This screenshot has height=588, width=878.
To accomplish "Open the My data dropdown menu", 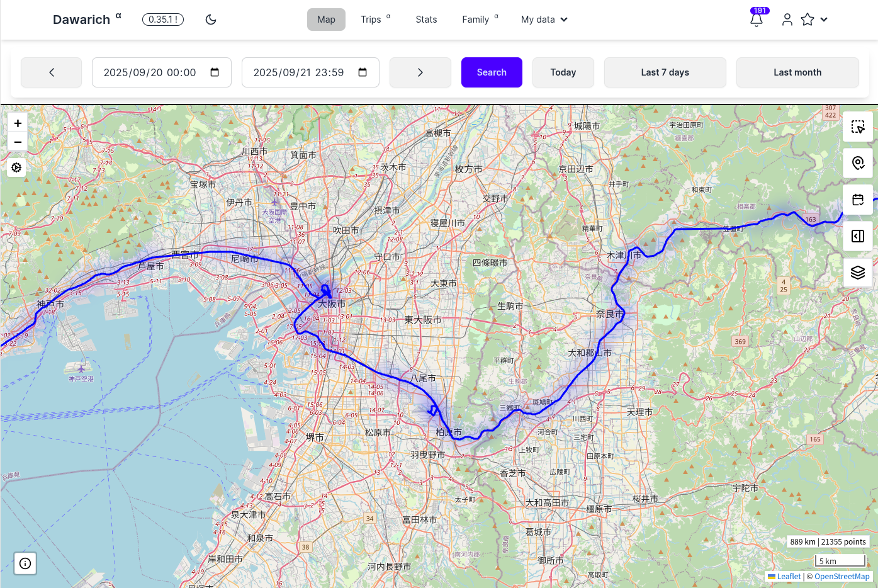I will point(544,20).
